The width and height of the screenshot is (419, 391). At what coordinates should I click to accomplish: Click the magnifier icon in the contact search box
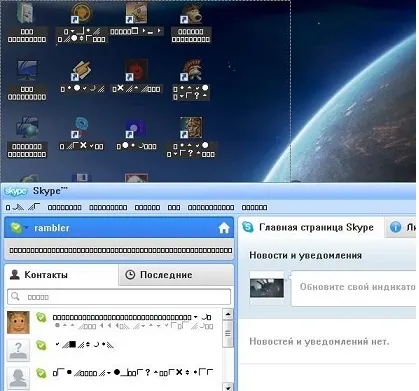15,296
